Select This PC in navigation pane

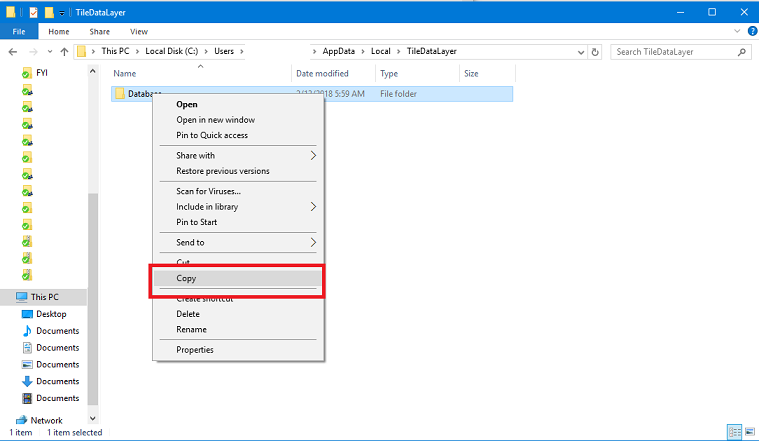[45, 297]
